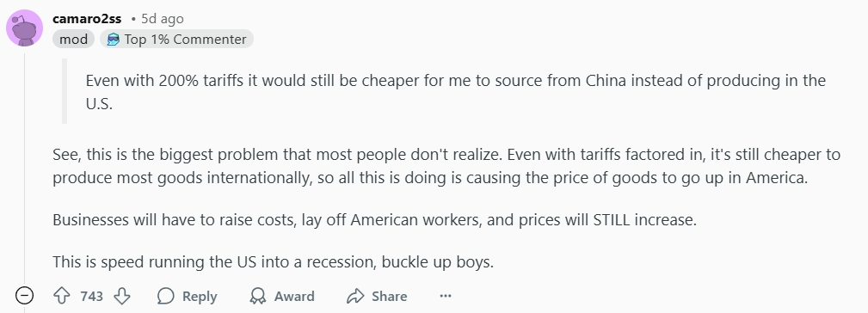Click the Award text label
Screen dimensions: 868x313
(294, 297)
